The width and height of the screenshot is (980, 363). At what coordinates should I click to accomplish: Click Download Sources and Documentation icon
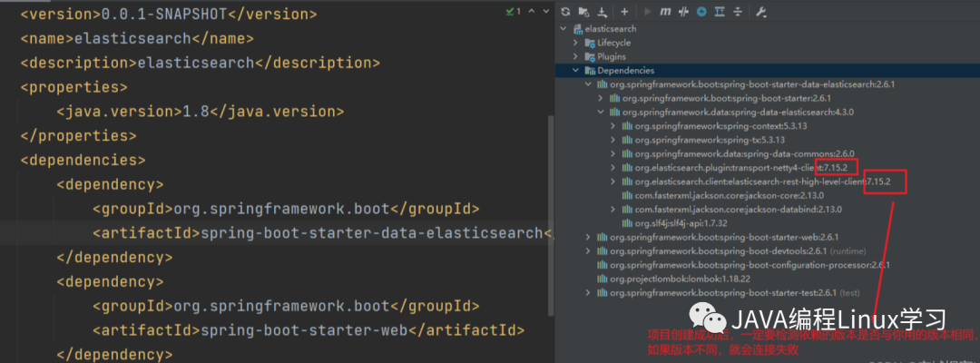tap(603, 12)
